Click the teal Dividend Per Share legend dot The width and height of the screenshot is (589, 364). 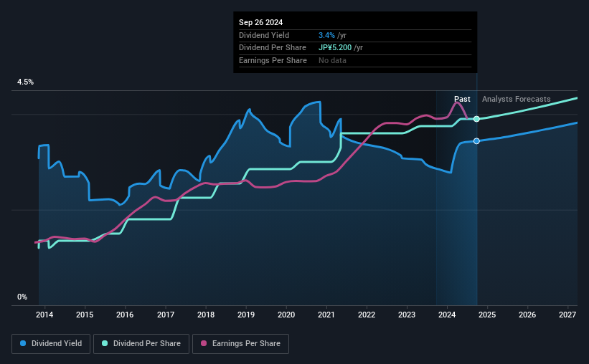pos(105,343)
